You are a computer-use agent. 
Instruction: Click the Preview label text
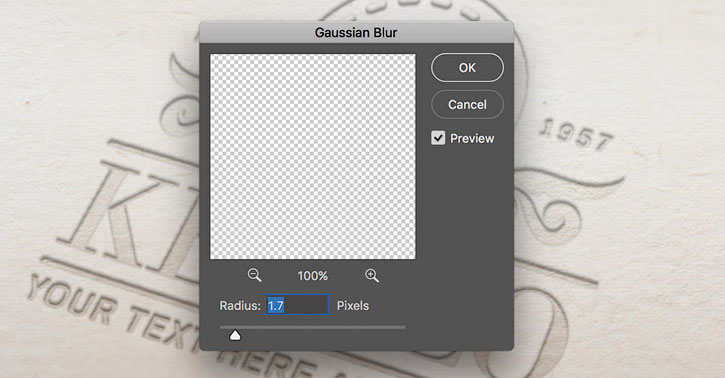coord(472,138)
